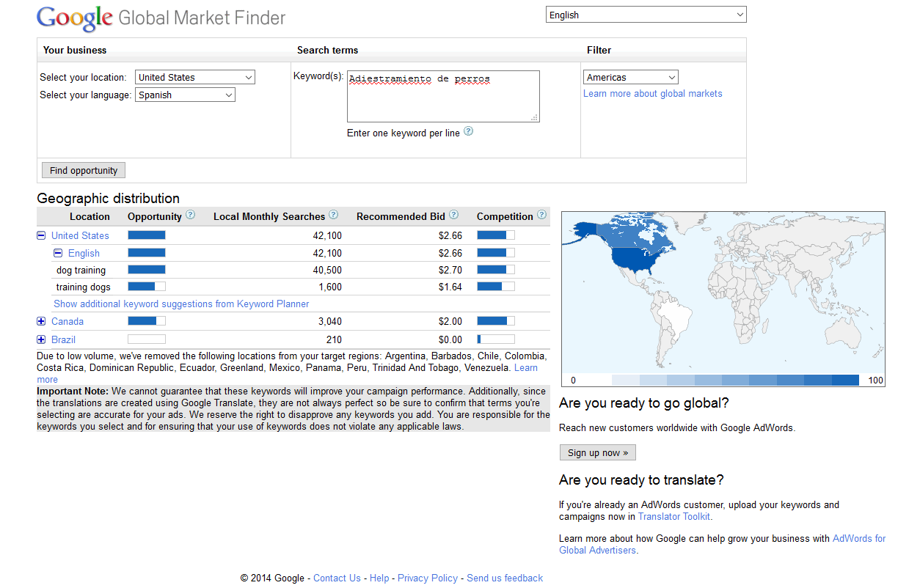Click the Geographic distribution heading

tap(109, 198)
